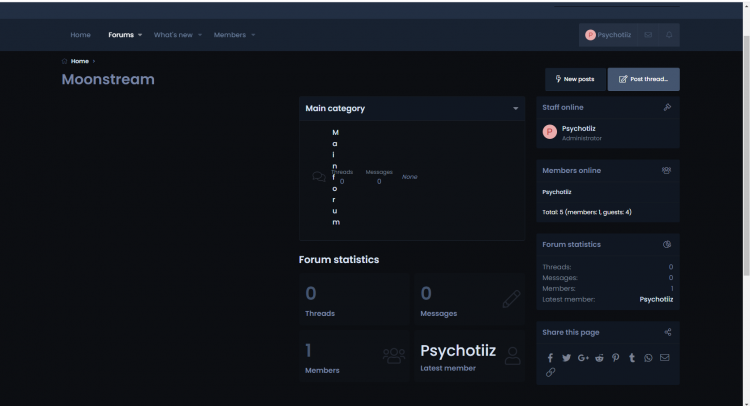Viewport: 750px width, 406px height.
Task: Open the What's new tab
Action: pos(173,35)
